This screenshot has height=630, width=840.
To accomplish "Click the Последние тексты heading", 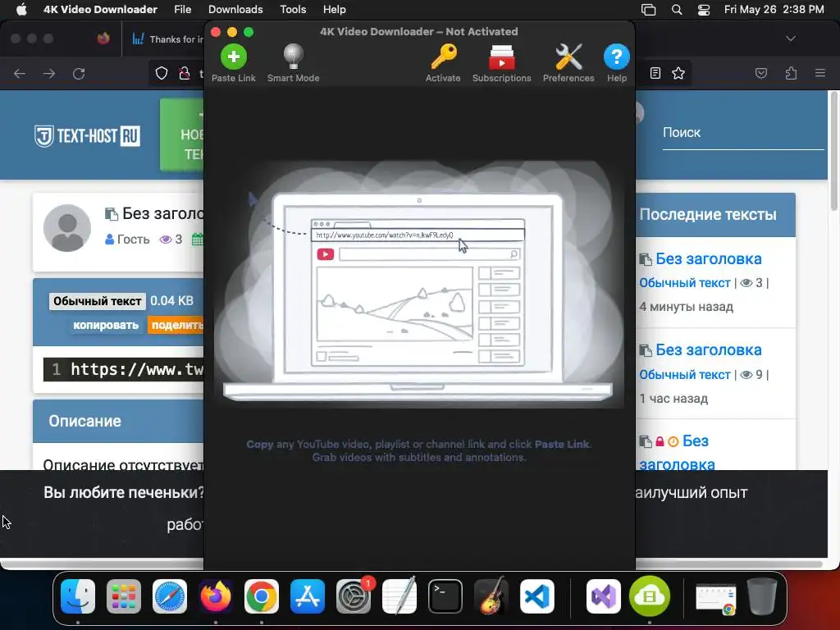I will 708,214.
